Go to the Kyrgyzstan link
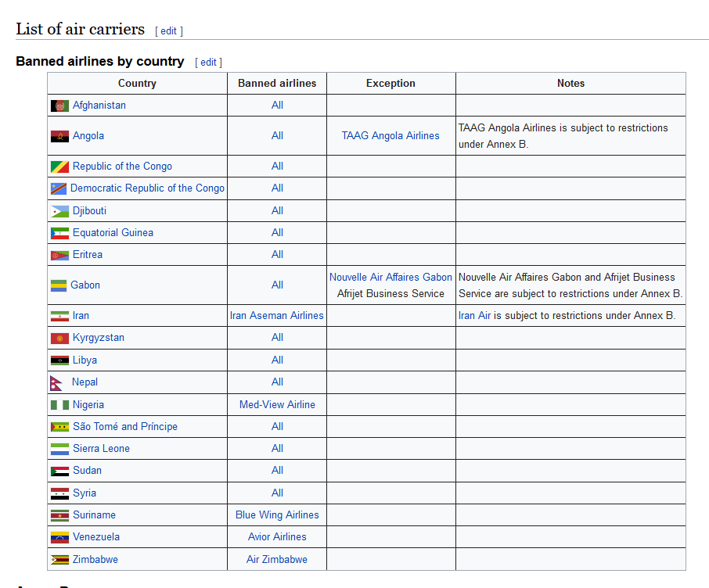Image resolution: width=709 pixels, height=588 pixels. tap(99, 338)
